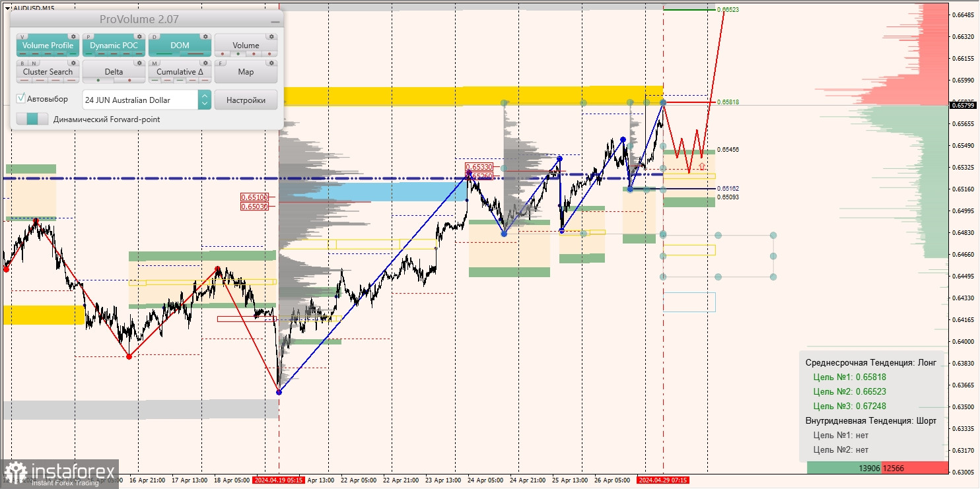Screen dimensions: 980x489
Task: Click the F hotkey tag on Map
Action: (221, 63)
